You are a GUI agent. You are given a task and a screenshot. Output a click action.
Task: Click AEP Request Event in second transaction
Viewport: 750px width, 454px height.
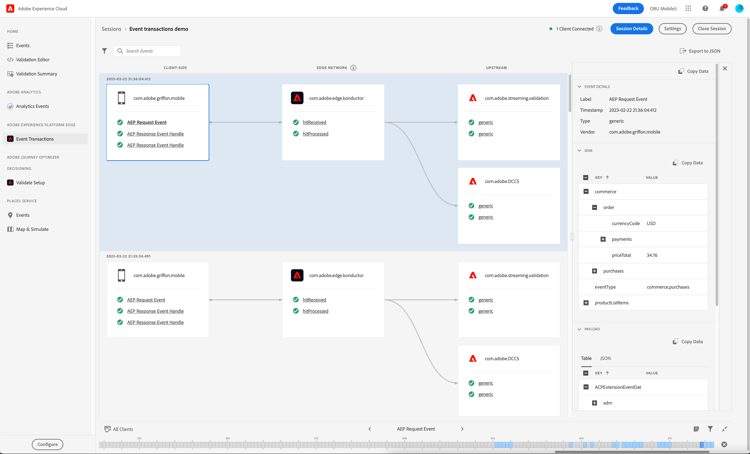[146, 300]
